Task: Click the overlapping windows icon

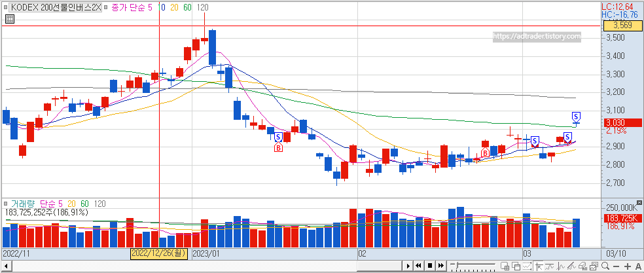Action: [x=516, y=266]
